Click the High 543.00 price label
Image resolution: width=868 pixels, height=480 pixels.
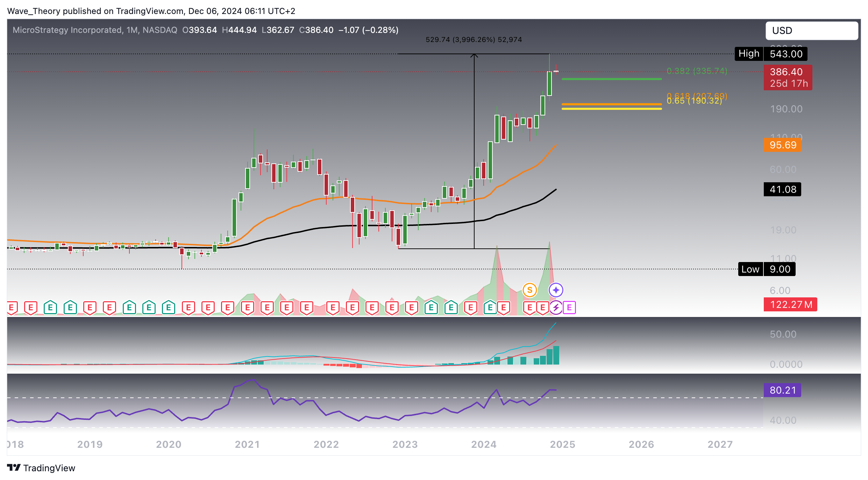coord(771,54)
